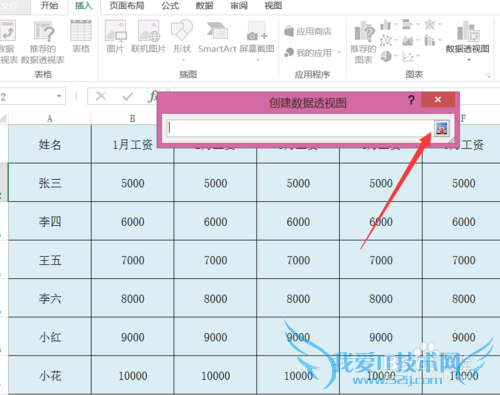This screenshot has width=500, height=395.
Task: Switch to the 页面布局 tab
Action: coord(127,6)
